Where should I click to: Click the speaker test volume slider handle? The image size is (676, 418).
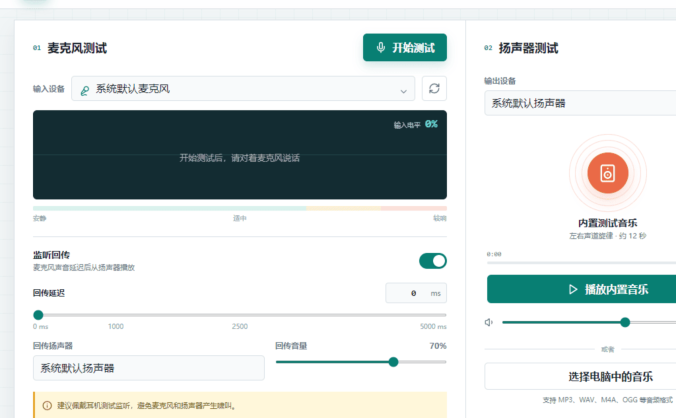coord(625,322)
